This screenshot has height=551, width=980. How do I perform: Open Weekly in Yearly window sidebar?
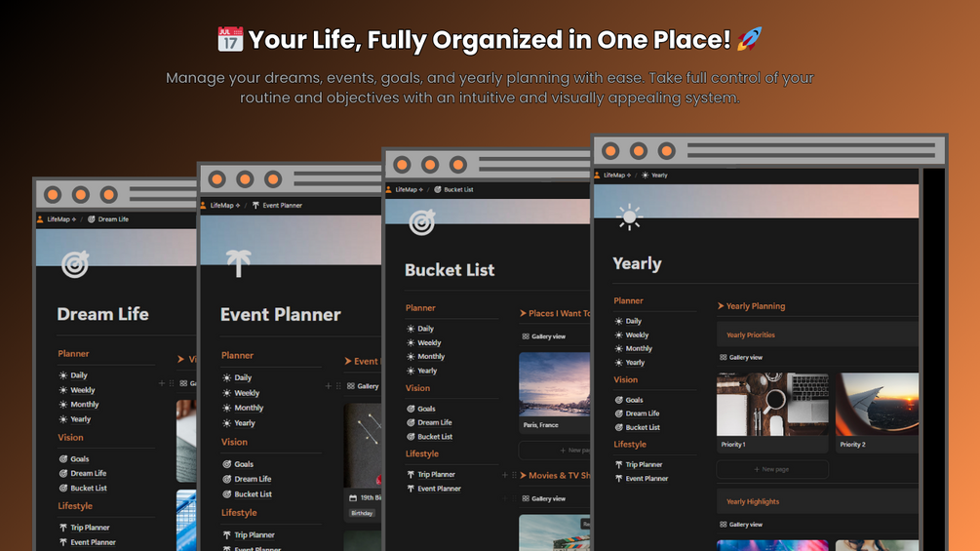[x=637, y=335]
